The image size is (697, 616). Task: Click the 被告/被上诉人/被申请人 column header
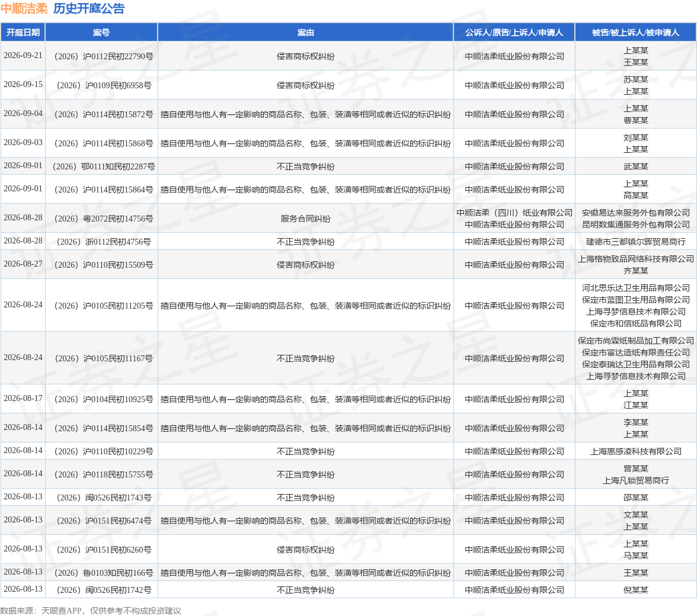[x=635, y=33]
